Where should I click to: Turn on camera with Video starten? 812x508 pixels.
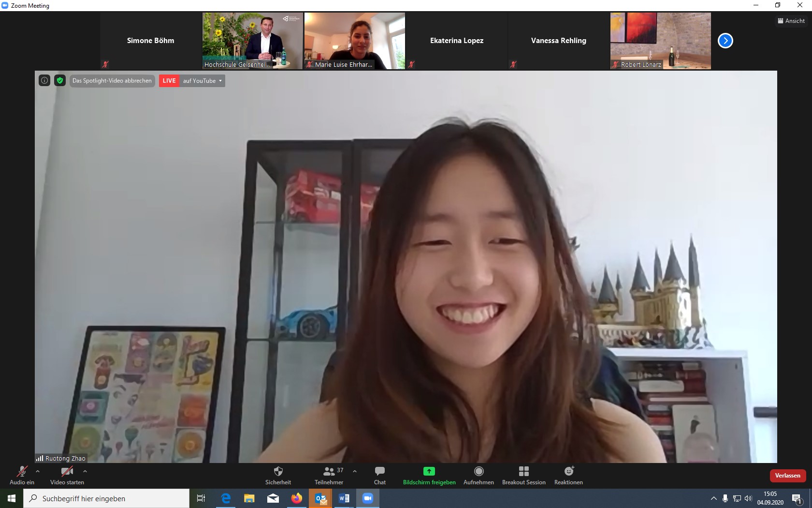coord(67,475)
